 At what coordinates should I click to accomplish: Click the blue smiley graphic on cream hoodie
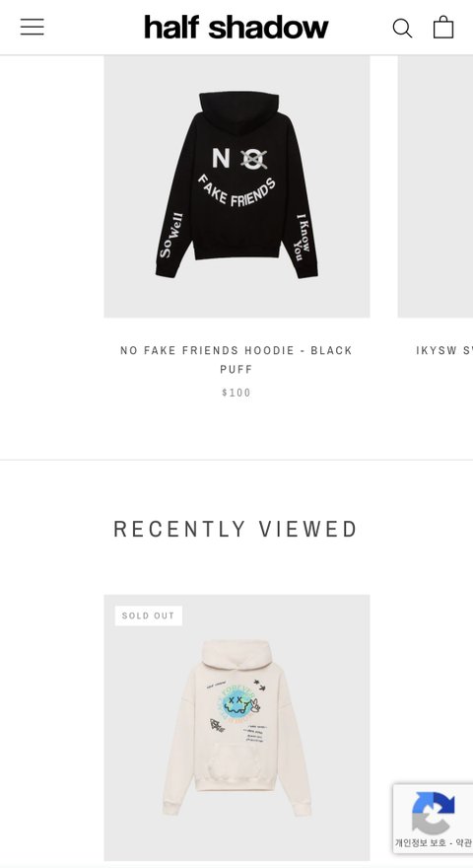point(236,703)
